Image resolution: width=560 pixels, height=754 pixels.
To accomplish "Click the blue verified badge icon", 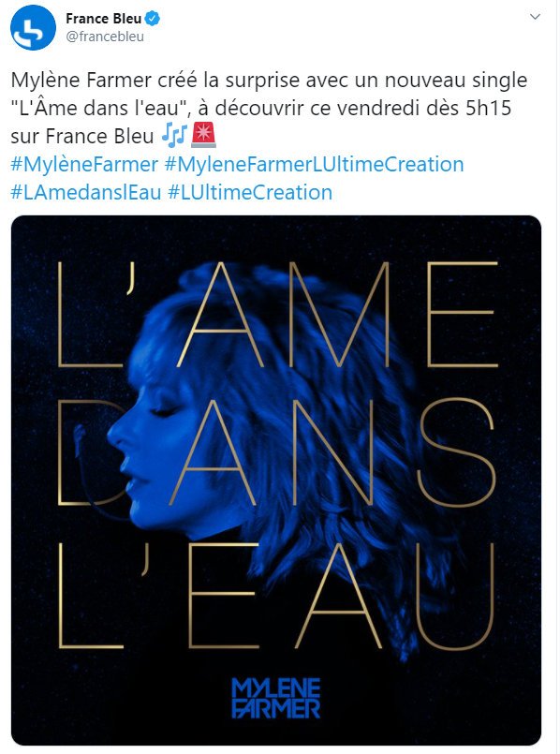I will pyautogui.click(x=154, y=19).
